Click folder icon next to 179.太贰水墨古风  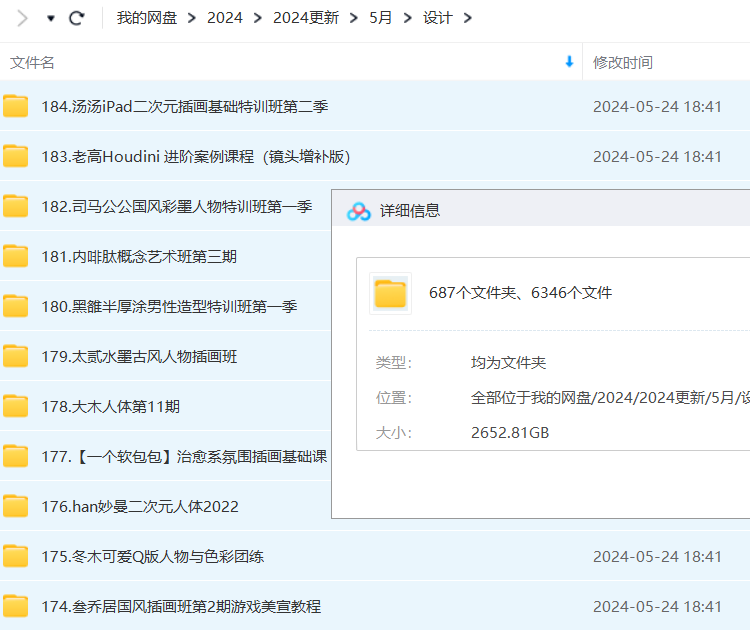tap(16, 356)
